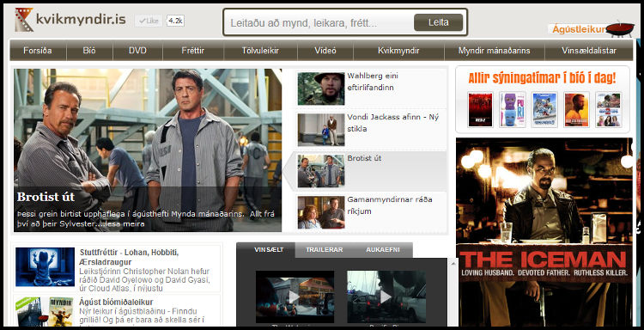Play the second video in Vinsælt panel
The height and width of the screenshot is (330, 644).
(386, 296)
